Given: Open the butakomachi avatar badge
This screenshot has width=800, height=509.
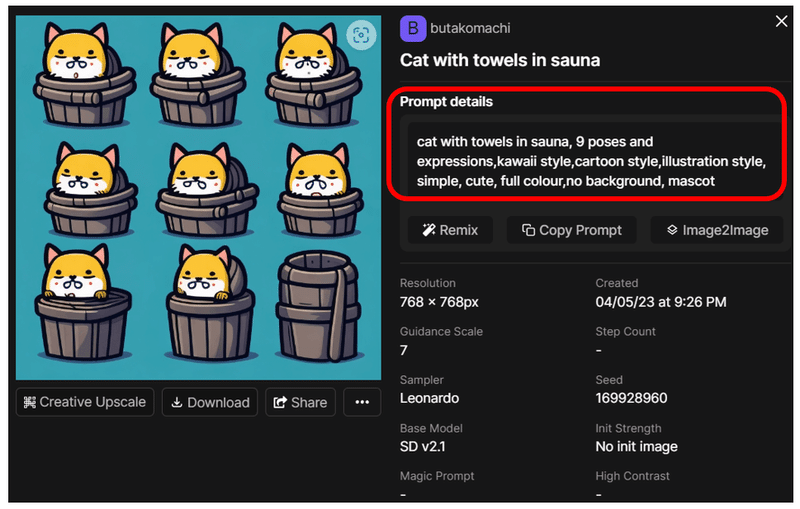Looking at the screenshot, I should tap(413, 29).
